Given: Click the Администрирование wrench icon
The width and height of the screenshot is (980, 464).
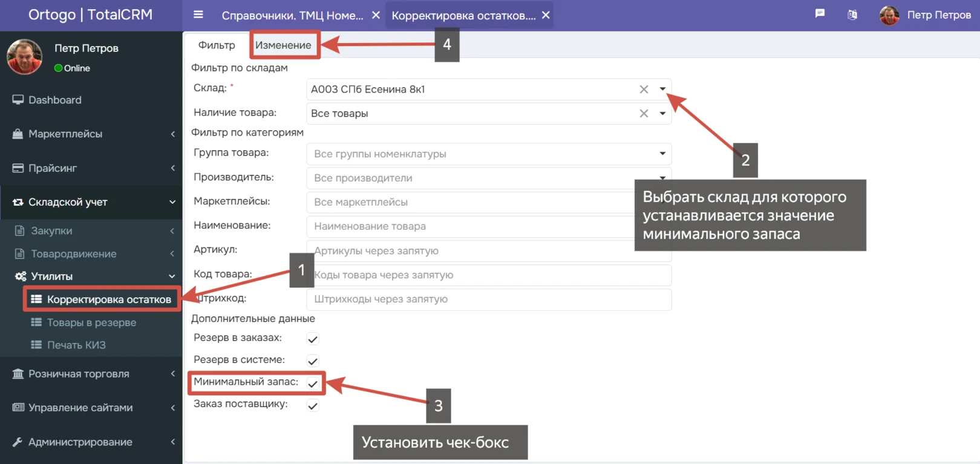Looking at the screenshot, I should click(18, 442).
